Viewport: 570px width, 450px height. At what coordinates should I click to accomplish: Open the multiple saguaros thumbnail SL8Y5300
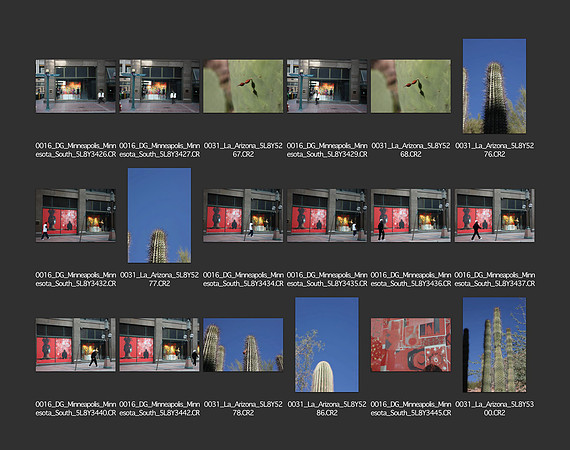point(494,345)
